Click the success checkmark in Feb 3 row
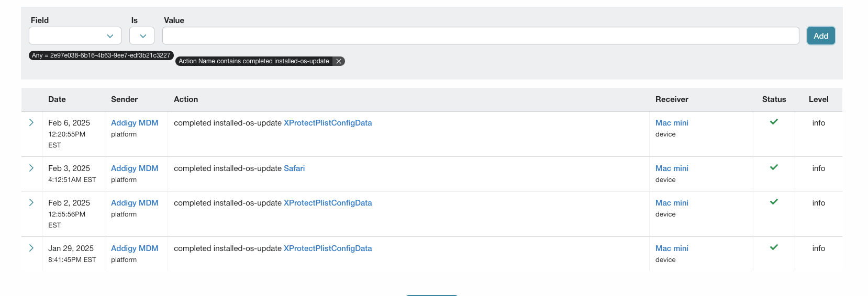 pyautogui.click(x=774, y=167)
